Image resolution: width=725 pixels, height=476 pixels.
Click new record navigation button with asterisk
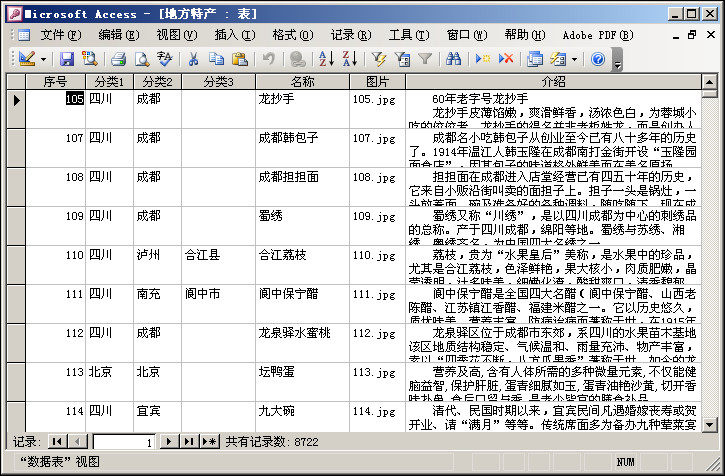coord(209,442)
